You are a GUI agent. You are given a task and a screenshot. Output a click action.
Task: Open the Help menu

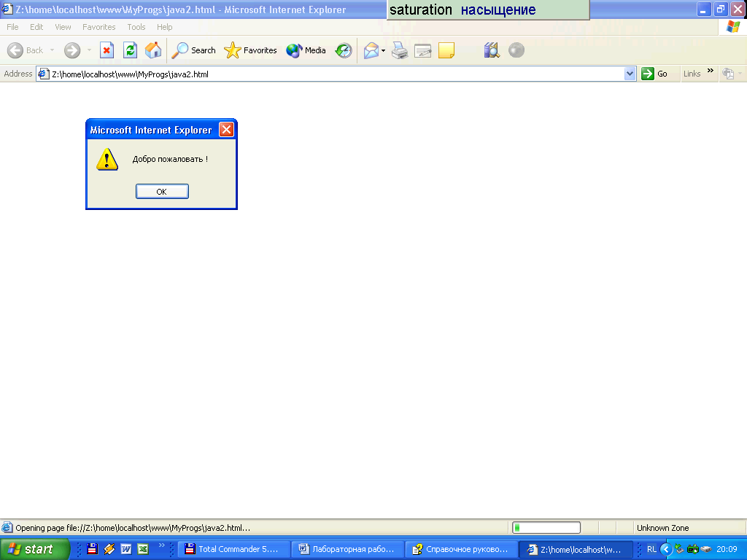164,27
